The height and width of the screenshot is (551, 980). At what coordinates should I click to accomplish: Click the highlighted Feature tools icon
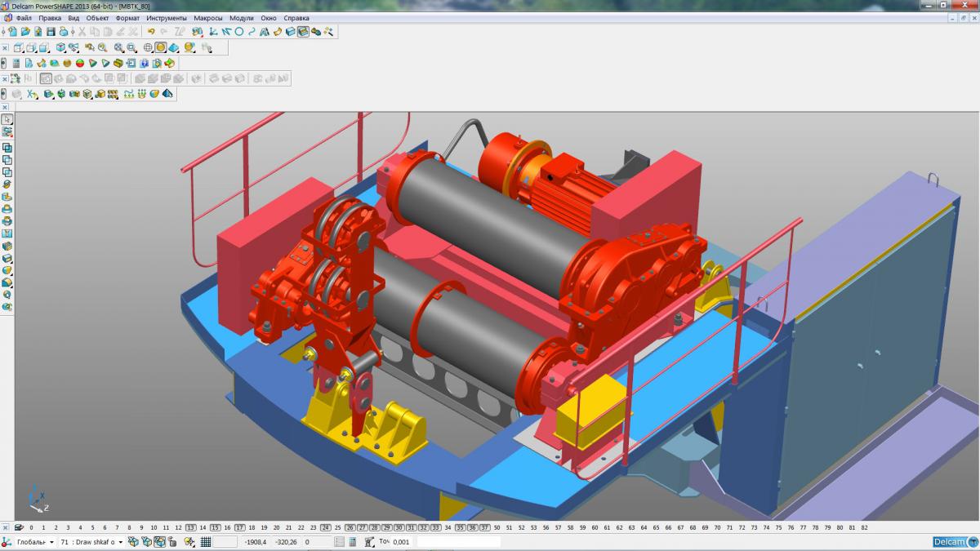303,31
